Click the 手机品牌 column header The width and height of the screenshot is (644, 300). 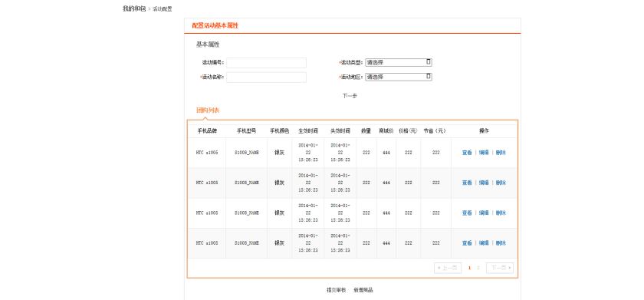click(207, 131)
